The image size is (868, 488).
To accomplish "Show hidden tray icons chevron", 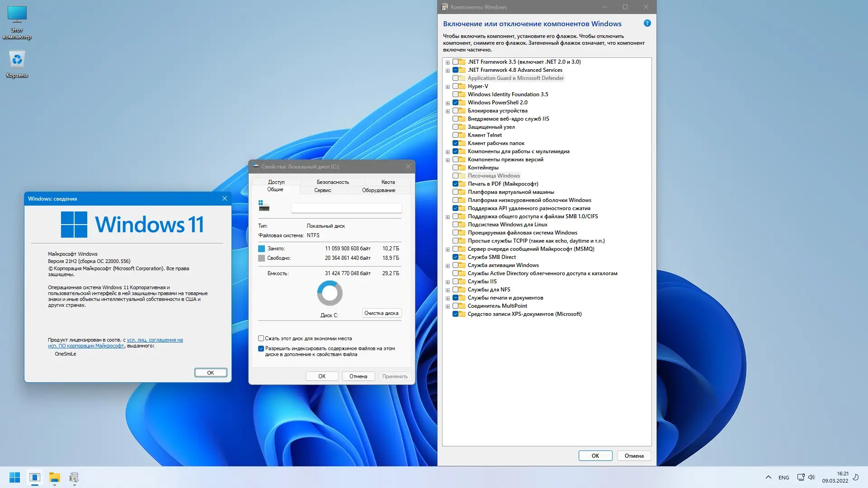I will pyautogui.click(x=768, y=477).
